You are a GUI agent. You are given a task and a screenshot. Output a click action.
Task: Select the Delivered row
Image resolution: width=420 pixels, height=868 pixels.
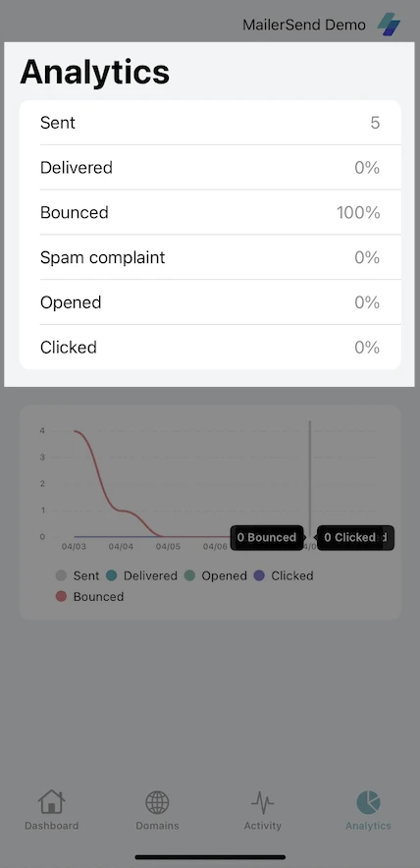pos(210,167)
